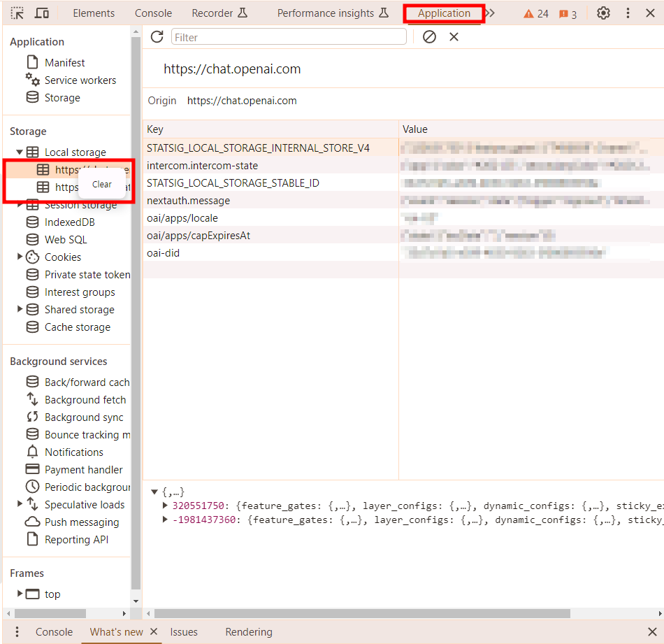Expand the Cookies tree node
Image resolution: width=664 pixels, height=644 pixels.
point(20,257)
